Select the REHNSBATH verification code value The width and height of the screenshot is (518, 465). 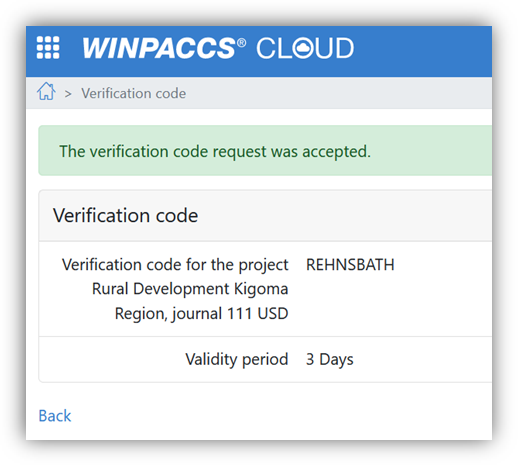point(350,265)
